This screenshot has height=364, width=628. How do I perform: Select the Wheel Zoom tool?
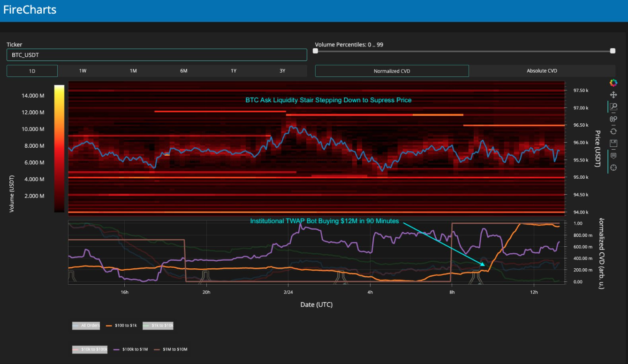pos(613,119)
